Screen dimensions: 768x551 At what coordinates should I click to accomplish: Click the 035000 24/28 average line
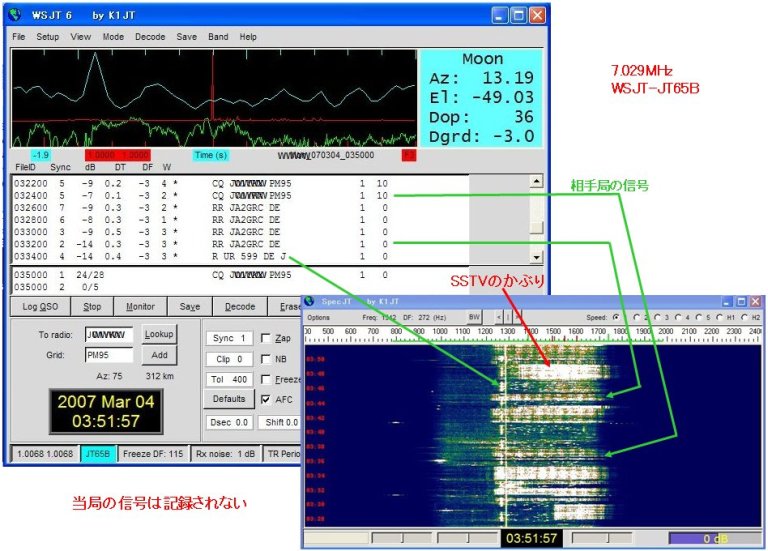click(201, 275)
